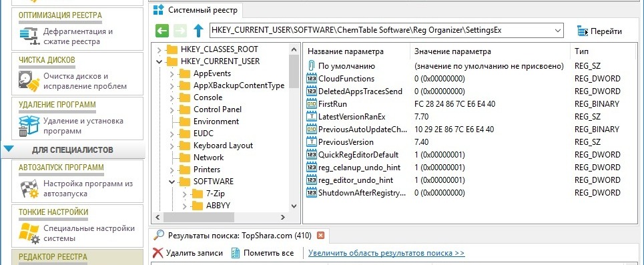Viewport: 644px width, 265px height.
Task: Open Удаление и установка программ
Action: [x=83, y=125]
